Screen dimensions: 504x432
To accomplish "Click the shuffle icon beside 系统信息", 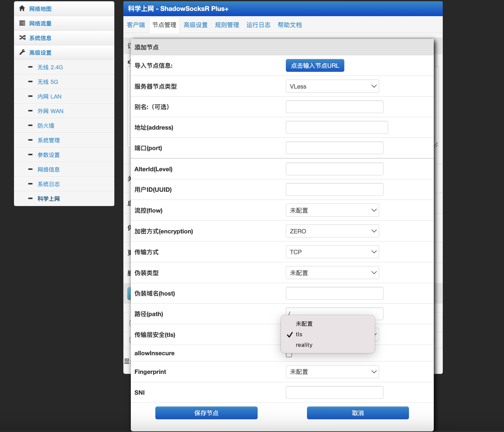I will (x=22, y=38).
